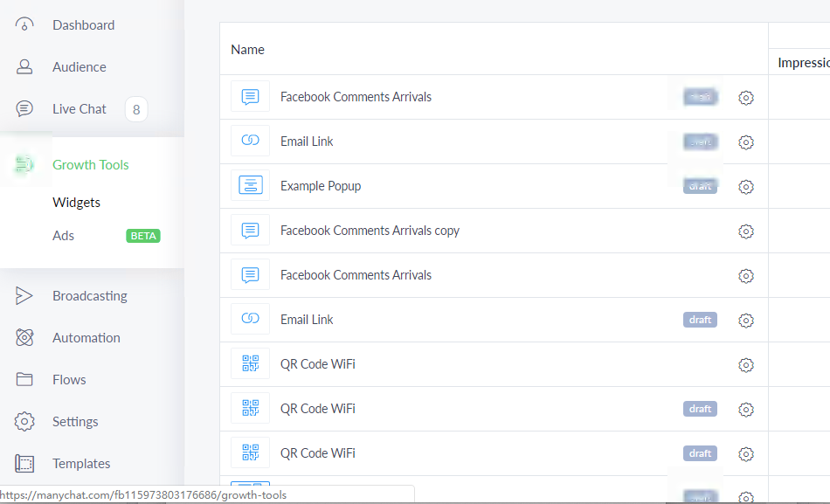Click the Live Chat unread count badge
This screenshot has width=830, height=504.
click(135, 109)
